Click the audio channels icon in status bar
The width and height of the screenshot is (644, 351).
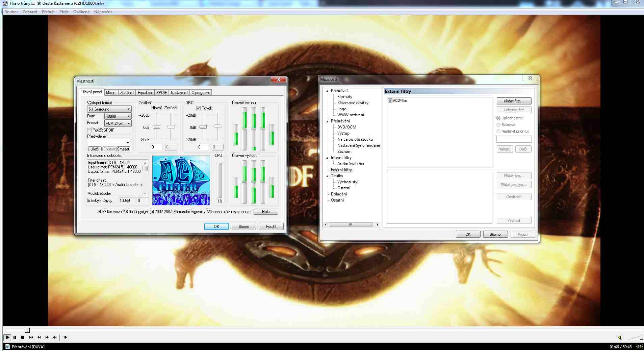pyautogui.click(x=639, y=347)
